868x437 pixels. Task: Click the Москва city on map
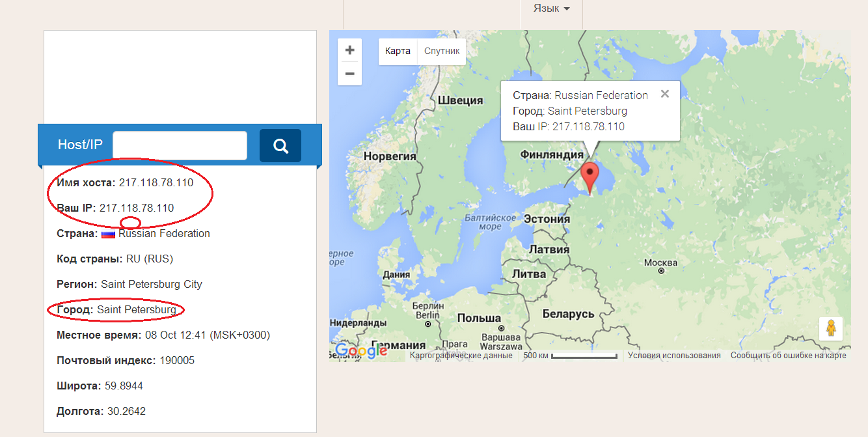tap(660, 264)
